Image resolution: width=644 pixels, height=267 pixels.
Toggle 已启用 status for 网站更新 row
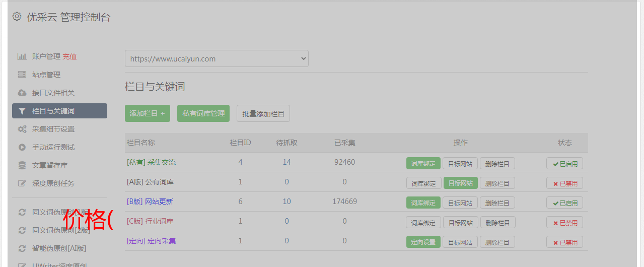tap(564, 203)
